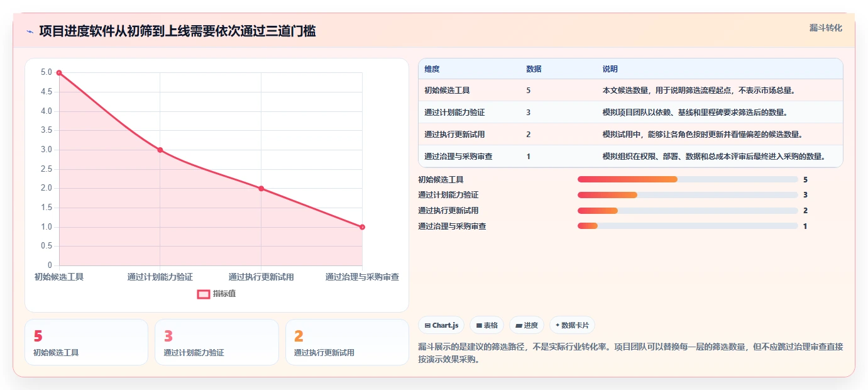Click progress label 通过治理与采购审查 above tag chips

[452, 226]
